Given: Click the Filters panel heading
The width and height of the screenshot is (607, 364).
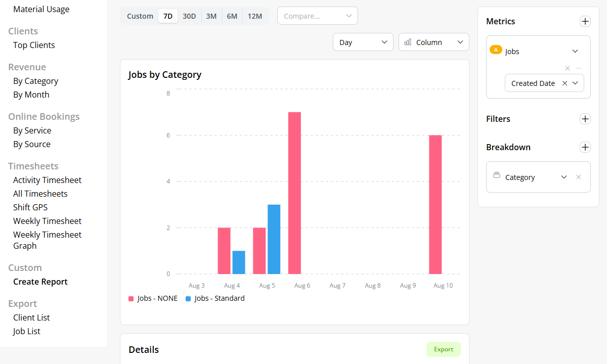Looking at the screenshot, I should coord(498,119).
